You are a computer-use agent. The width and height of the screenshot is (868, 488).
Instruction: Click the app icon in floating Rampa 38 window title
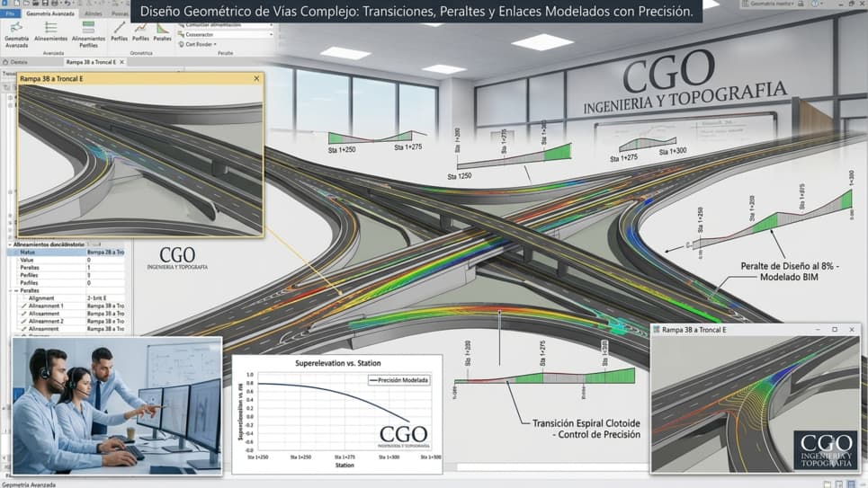coord(657,329)
